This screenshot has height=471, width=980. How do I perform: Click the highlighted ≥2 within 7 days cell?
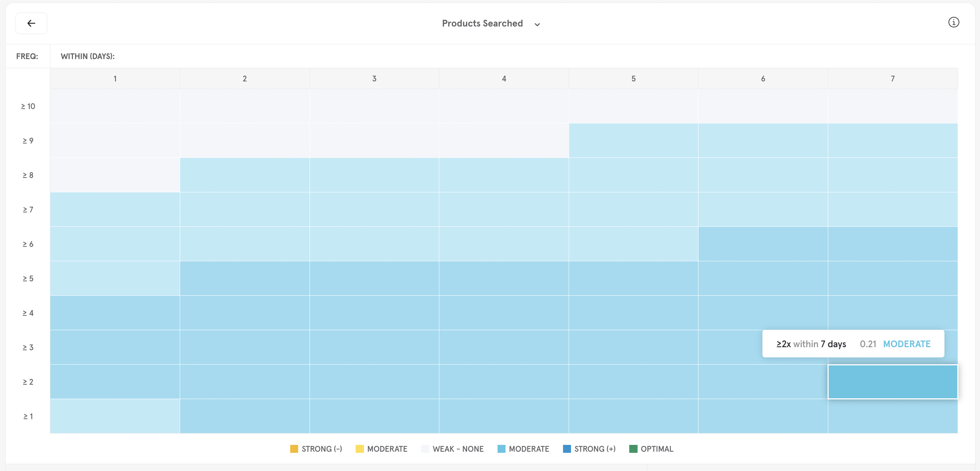pyautogui.click(x=893, y=382)
